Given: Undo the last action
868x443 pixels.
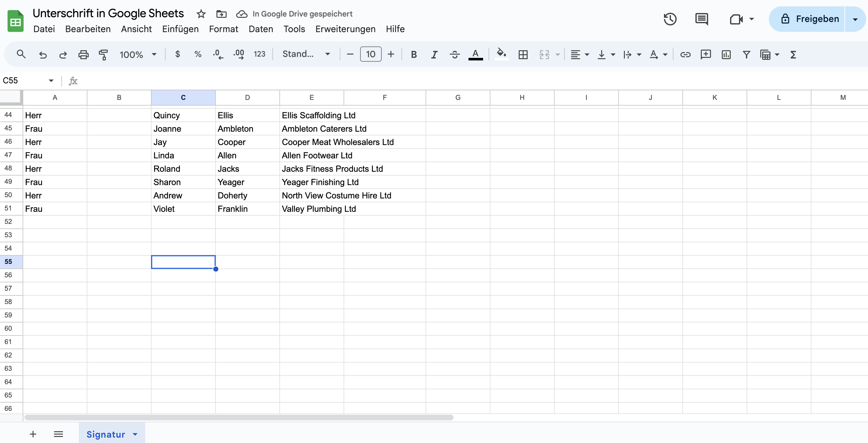Looking at the screenshot, I should click(43, 54).
